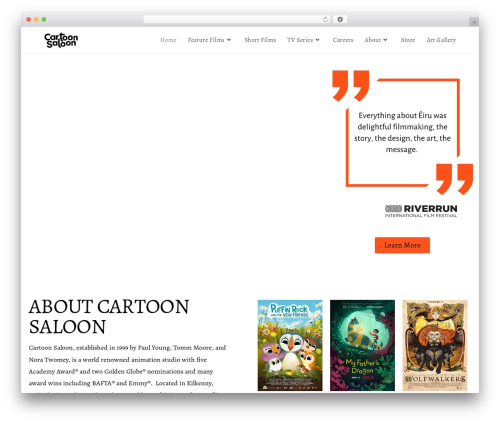Viewport: 500px width, 423px height.
Task: Click the Learn More button
Action: click(402, 245)
